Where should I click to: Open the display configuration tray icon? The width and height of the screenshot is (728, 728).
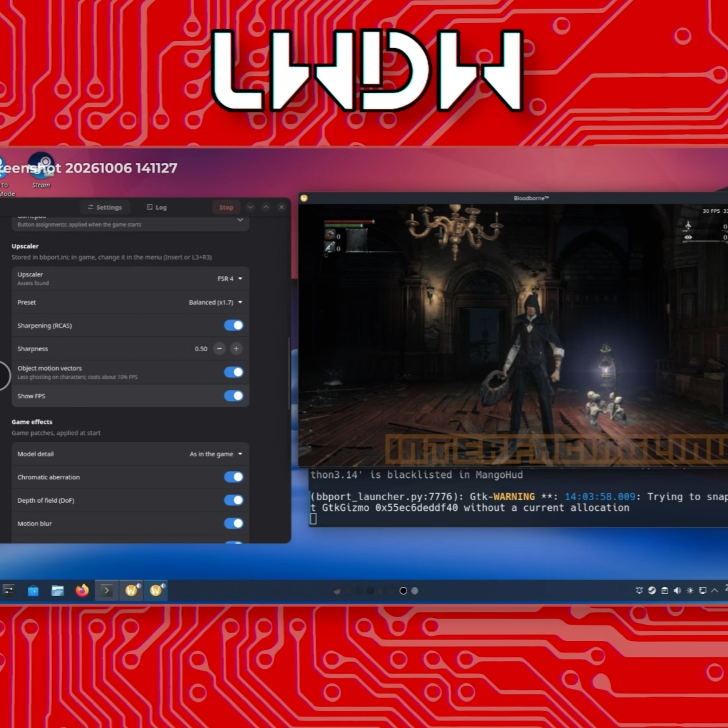point(703,590)
